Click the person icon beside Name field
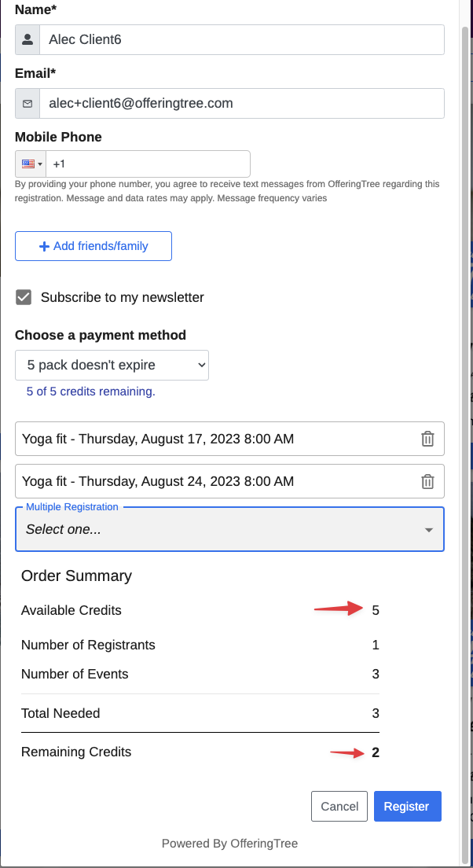 27,39
